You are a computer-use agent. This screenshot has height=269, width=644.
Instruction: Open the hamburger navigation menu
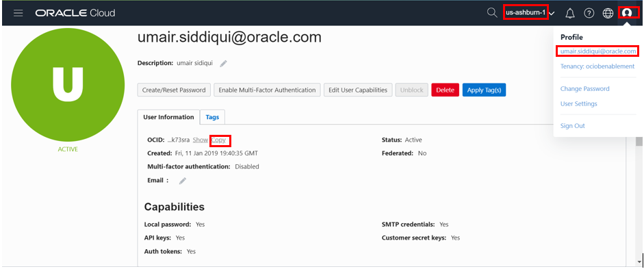[x=18, y=13]
